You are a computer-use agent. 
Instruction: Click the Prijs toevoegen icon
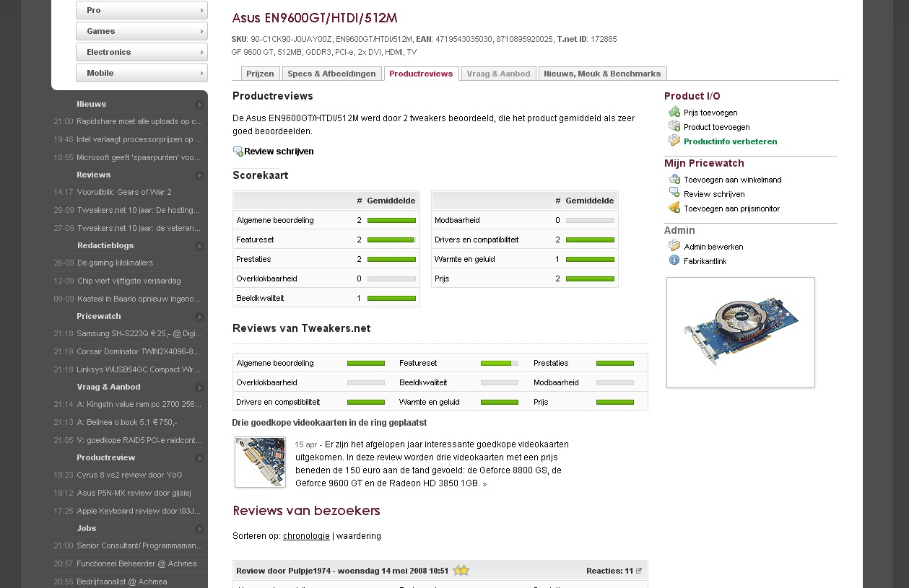pos(674,112)
